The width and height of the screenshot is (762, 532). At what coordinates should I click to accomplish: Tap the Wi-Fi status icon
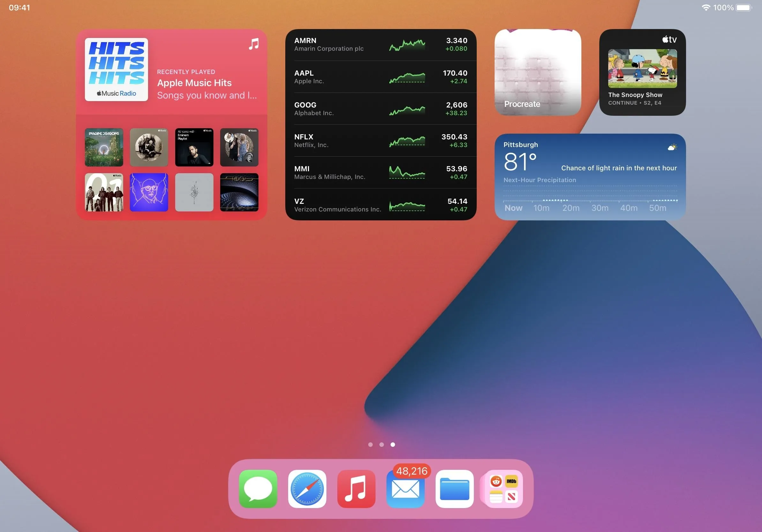(x=706, y=7)
